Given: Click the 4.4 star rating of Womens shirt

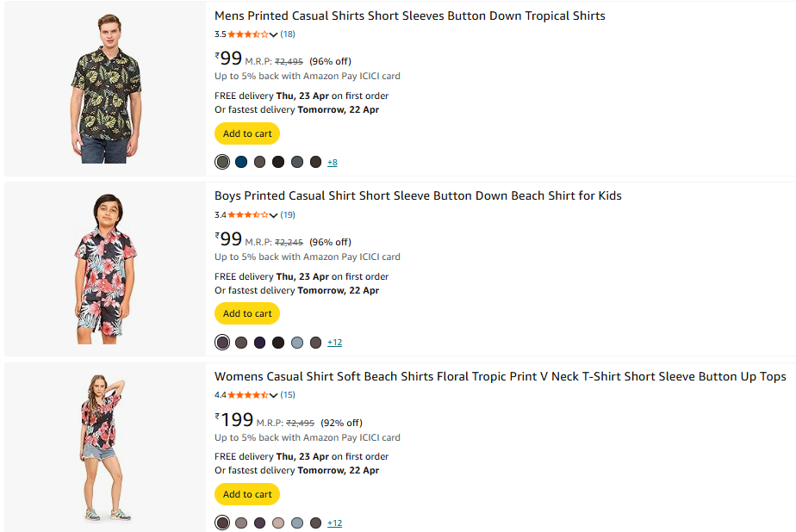Looking at the screenshot, I should coord(247,395).
